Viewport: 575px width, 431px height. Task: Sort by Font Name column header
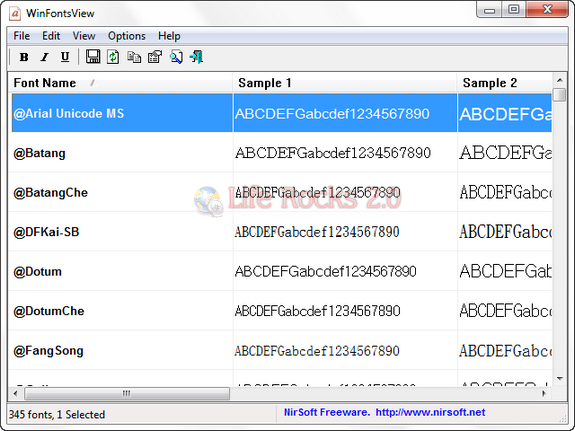[121, 83]
